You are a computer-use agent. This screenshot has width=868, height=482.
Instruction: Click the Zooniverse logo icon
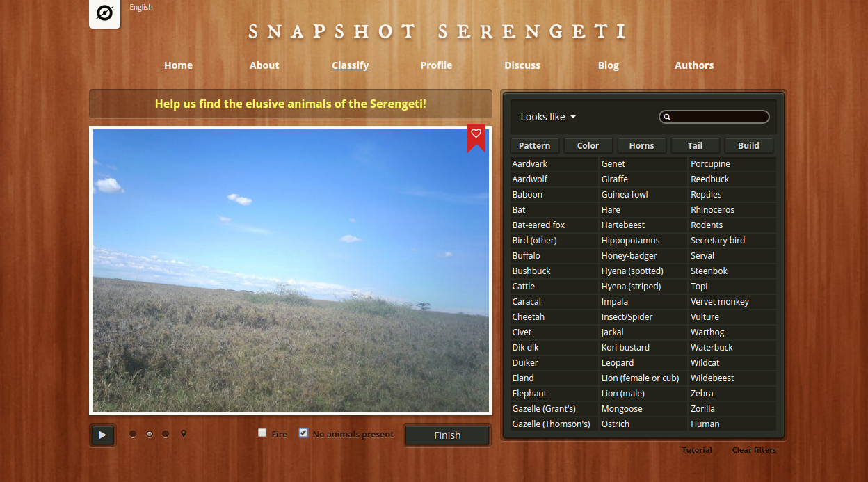pyautogui.click(x=104, y=14)
